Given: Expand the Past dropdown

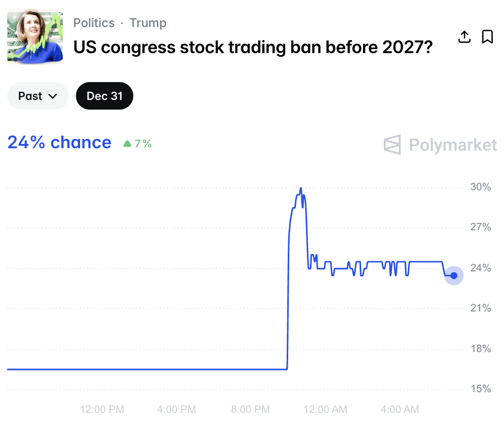Looking at the screenshot, I should [38, 96].
